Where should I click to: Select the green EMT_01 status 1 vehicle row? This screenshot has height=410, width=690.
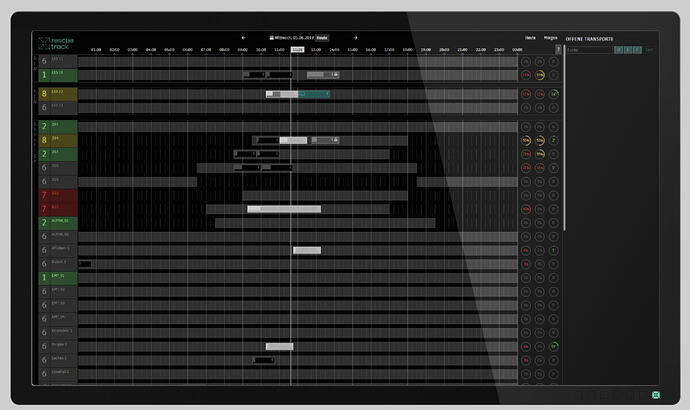58,278
